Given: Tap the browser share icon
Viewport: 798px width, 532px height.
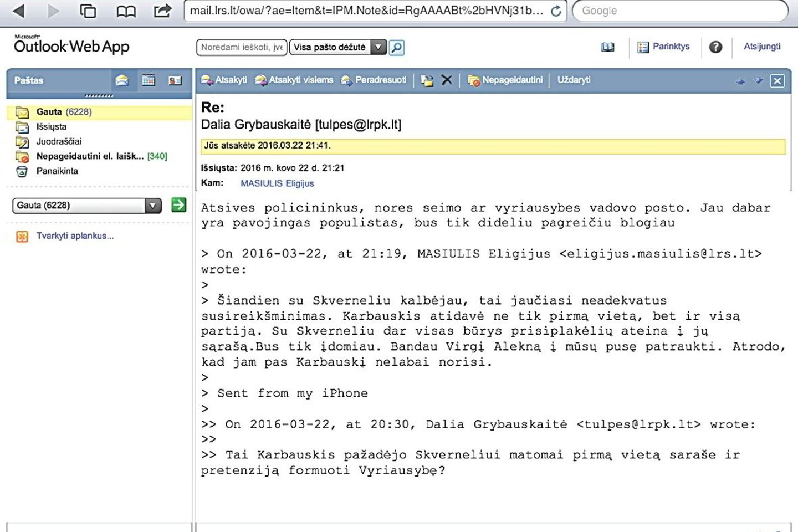Looking at the screenshot, I should click(x=162, y=11).
